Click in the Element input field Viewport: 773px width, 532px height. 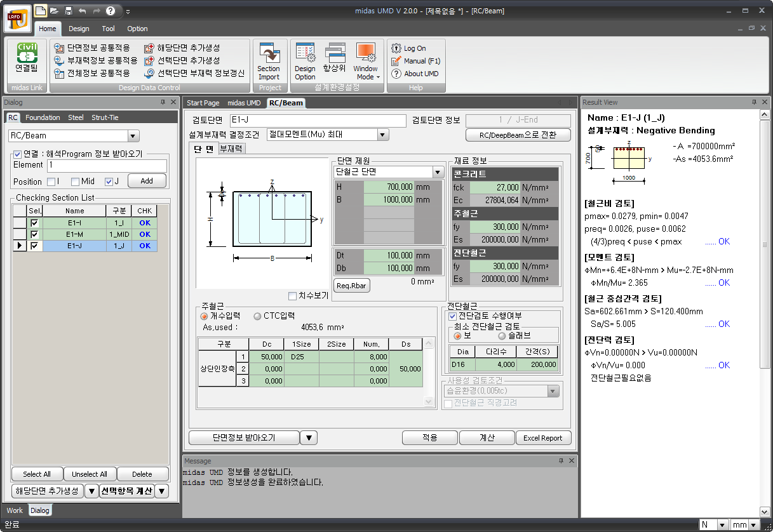click(107, 165)
